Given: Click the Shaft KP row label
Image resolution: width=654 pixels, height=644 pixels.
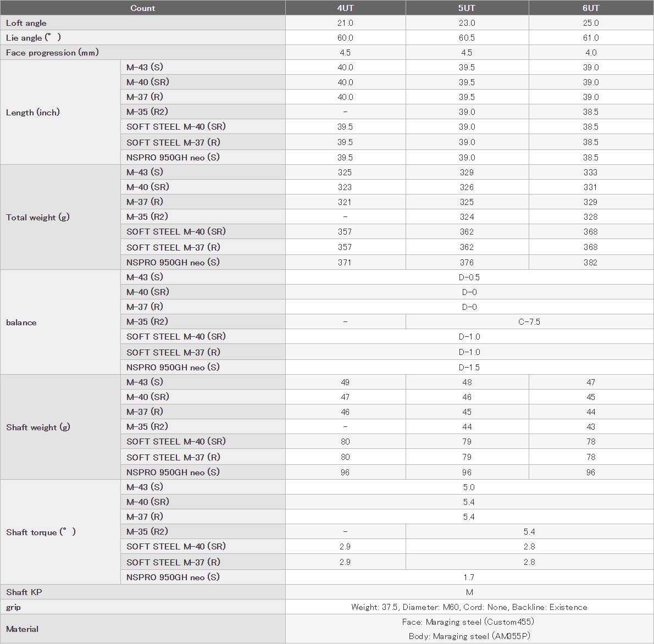Looking at the screenshot, I should [x=24, y=592].
